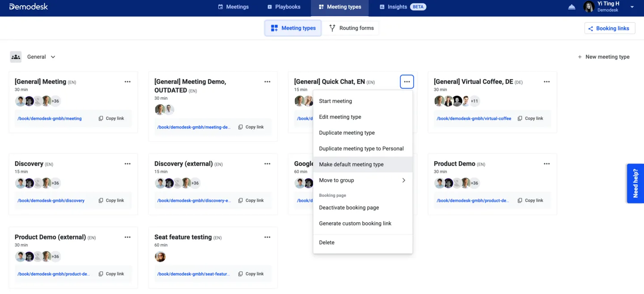Expand the General group dropdown

(x=41, y=57)
